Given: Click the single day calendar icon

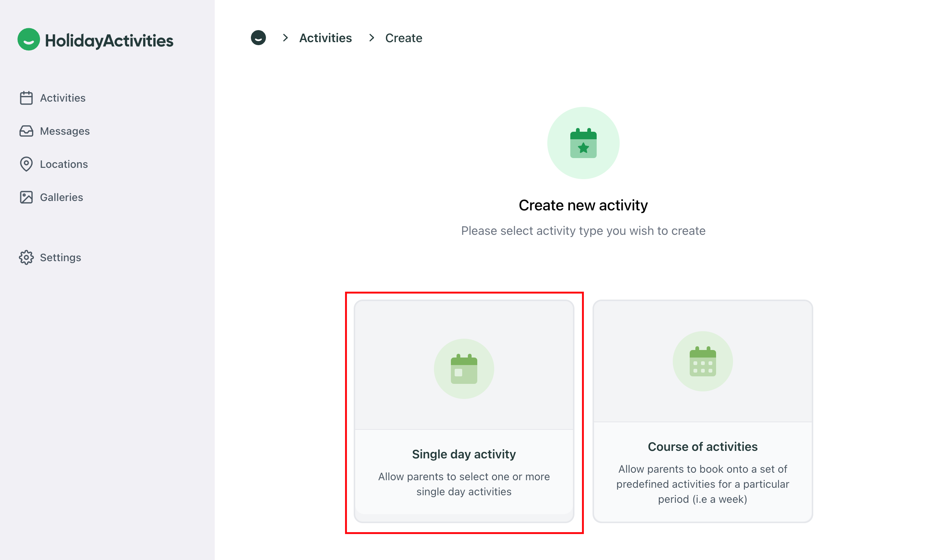Looking at the screenshot, I should pyautogui.click(x=464, y=369).
